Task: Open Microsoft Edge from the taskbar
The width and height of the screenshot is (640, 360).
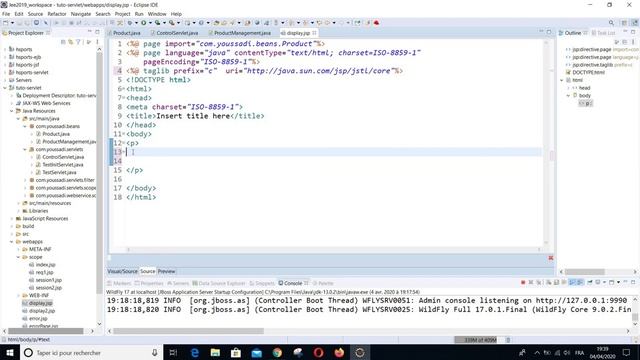Action: tap(195, 352)
